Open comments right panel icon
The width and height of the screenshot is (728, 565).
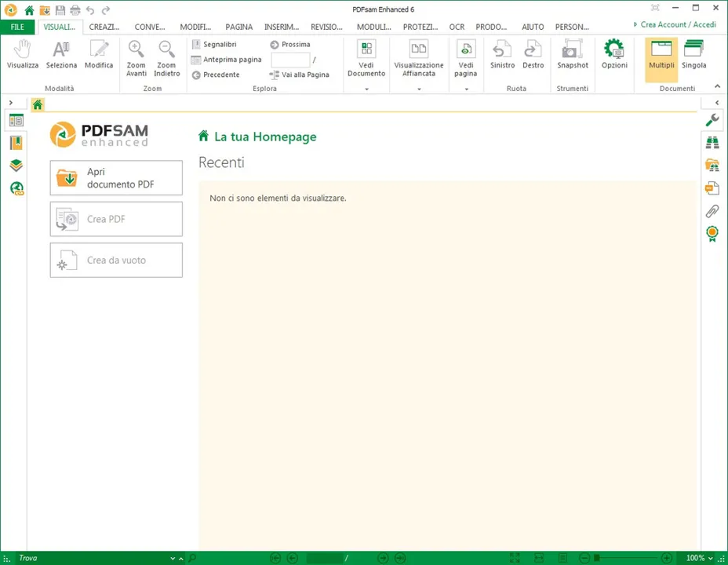pos(712,188)
